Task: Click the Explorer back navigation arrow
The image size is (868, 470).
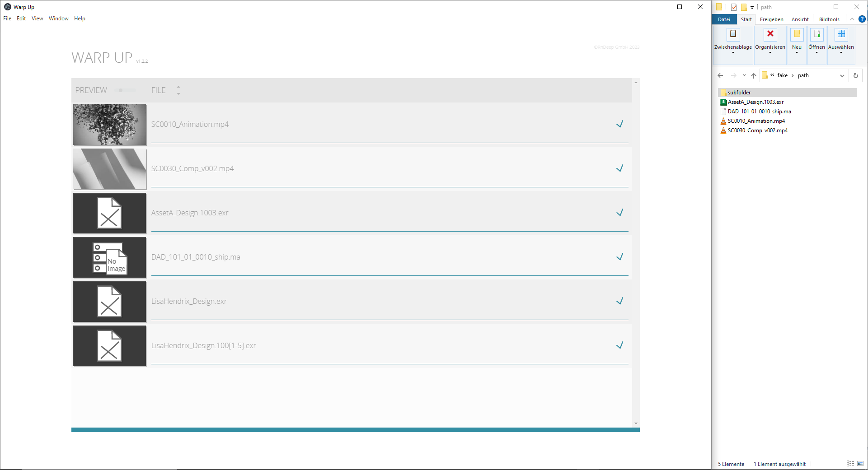Action: tap(720, 75)
